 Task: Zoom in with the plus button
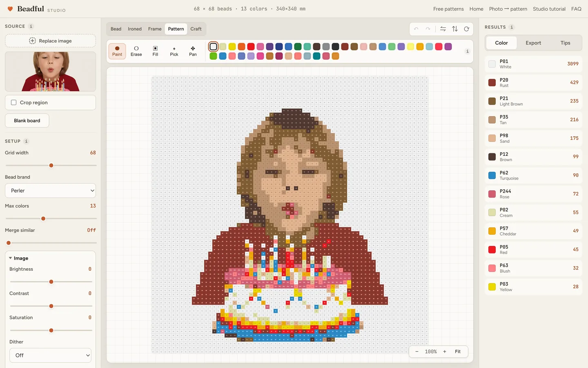point(445,352)
